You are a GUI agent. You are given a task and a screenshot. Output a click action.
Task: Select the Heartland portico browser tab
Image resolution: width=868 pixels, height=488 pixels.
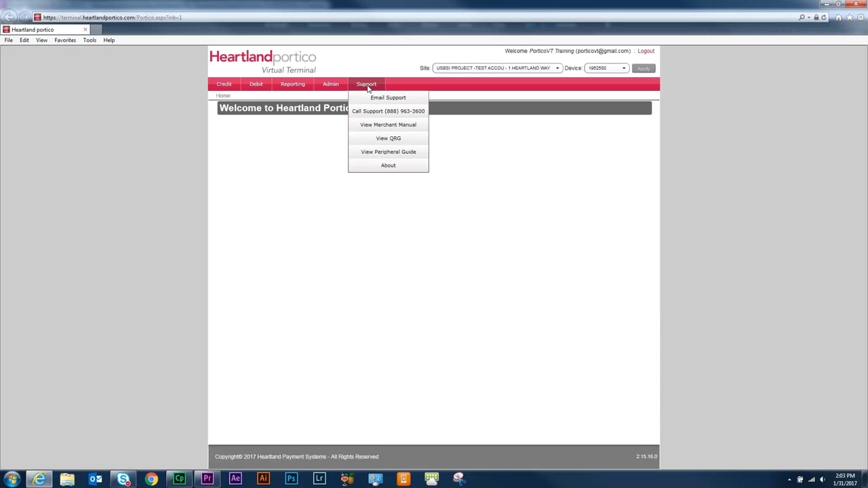(45, 29)
